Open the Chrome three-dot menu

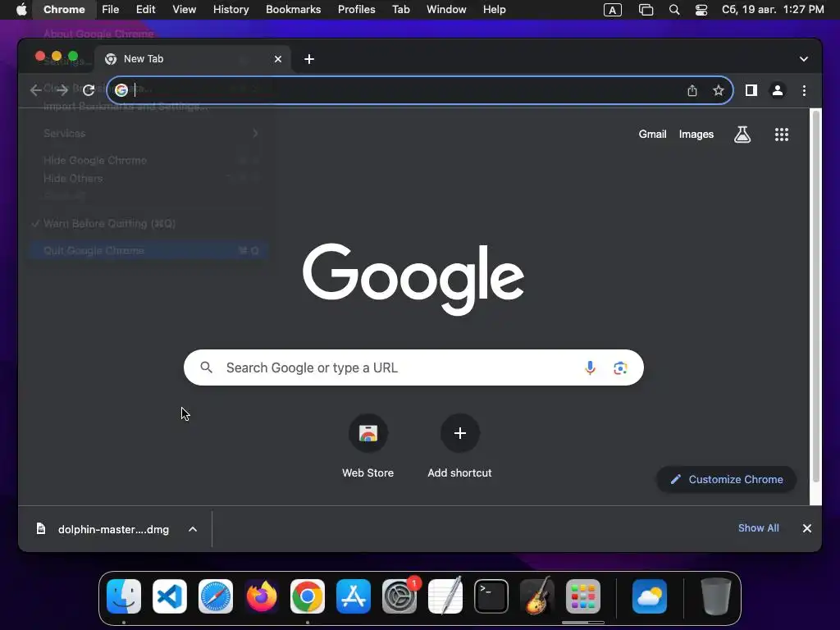point(804,90)
